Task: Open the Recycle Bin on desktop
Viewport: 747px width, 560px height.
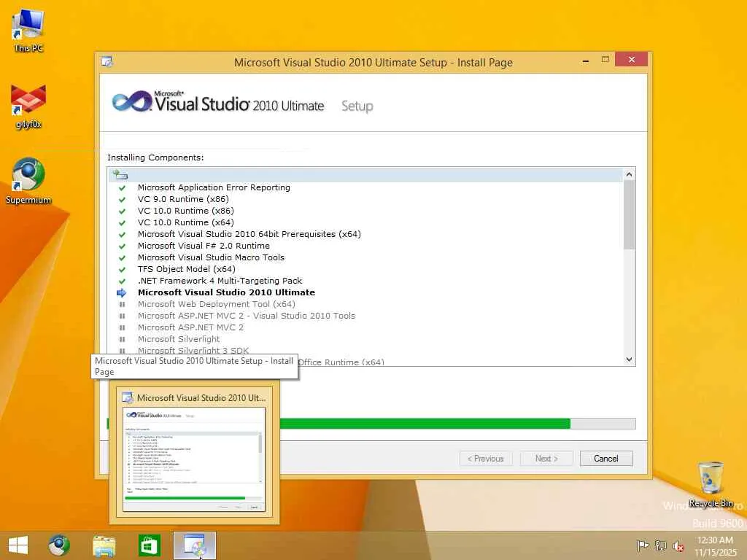Action: [711, 484]
